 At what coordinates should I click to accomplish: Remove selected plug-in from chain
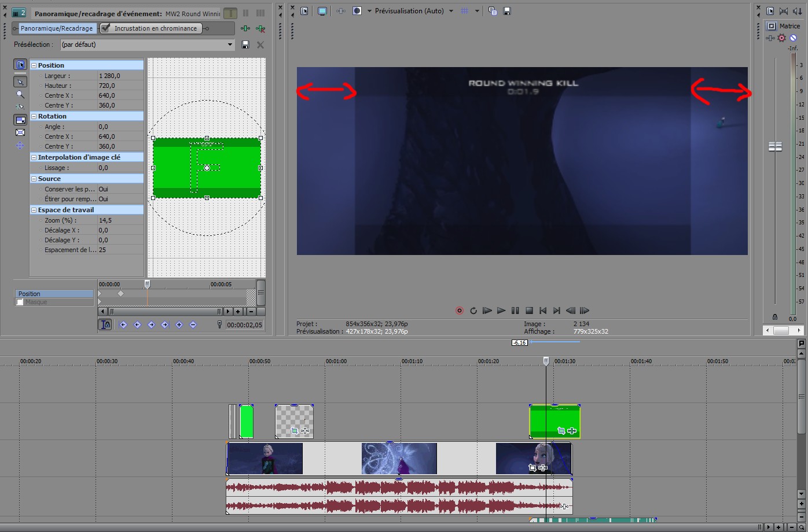point(260,28)
